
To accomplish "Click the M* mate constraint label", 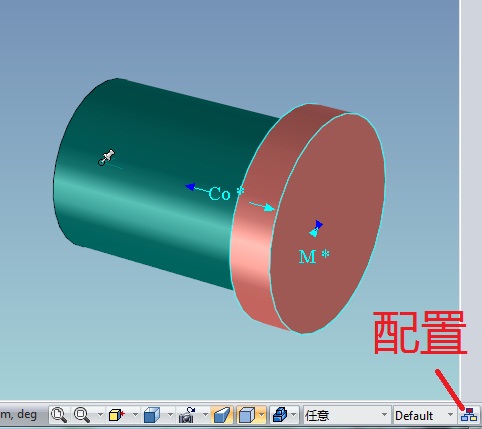I will click(x=314, y=256).
